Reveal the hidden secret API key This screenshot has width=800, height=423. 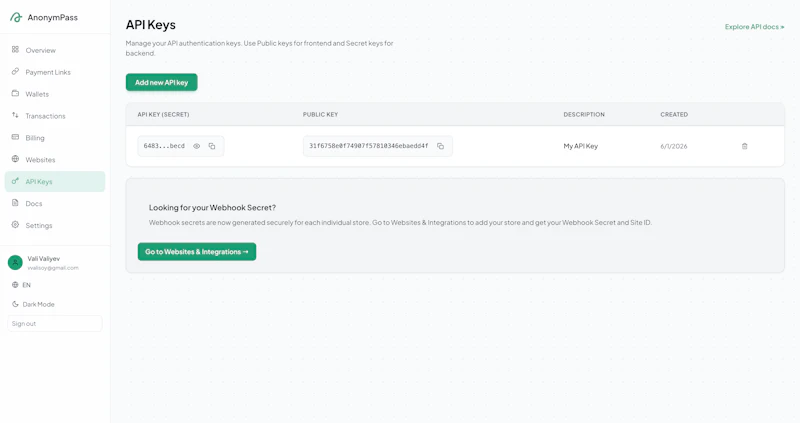196,146
